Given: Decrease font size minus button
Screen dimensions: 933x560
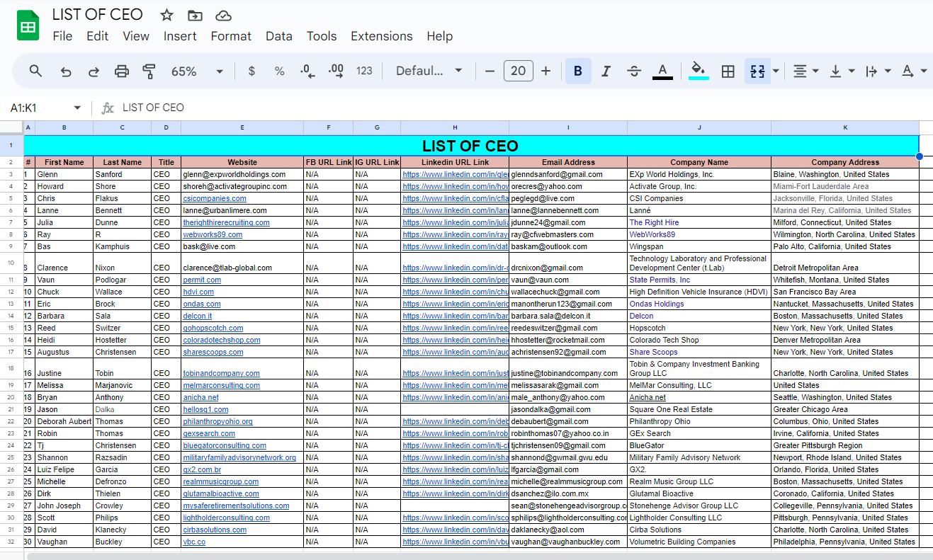Looking at the screenshot, I should pos(490,71).
